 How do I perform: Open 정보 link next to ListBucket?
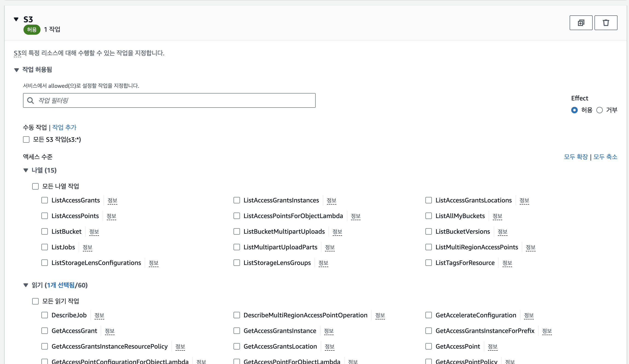(x=94, y=232)
